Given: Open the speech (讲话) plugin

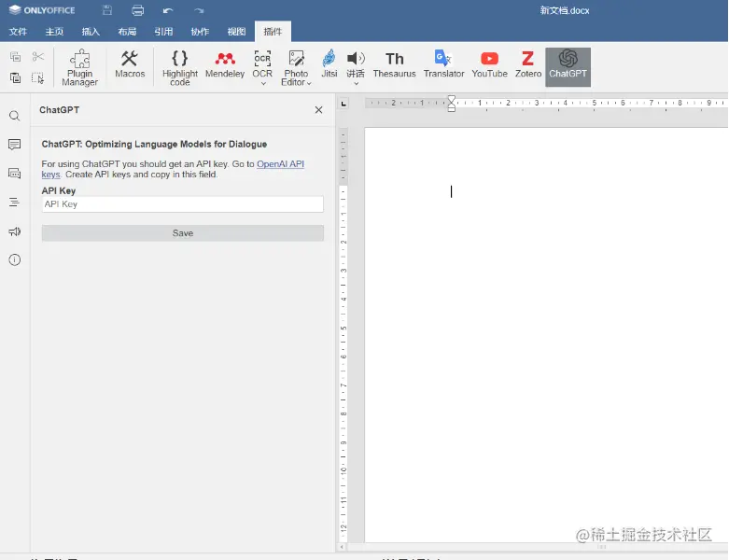Looking at the screenshot, I should pos(356,64).
